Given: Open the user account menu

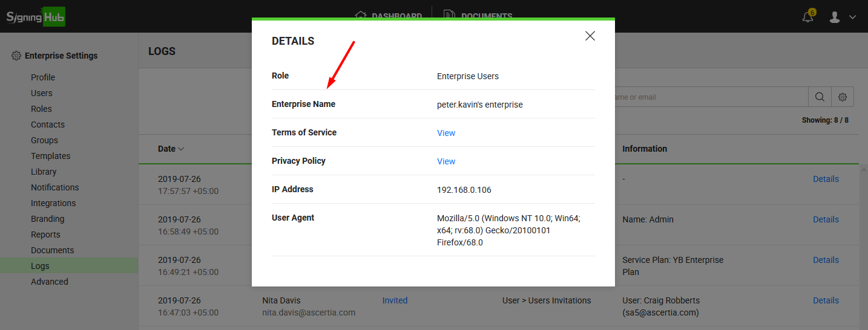Looking at the screenshot, I should point(842,17).
